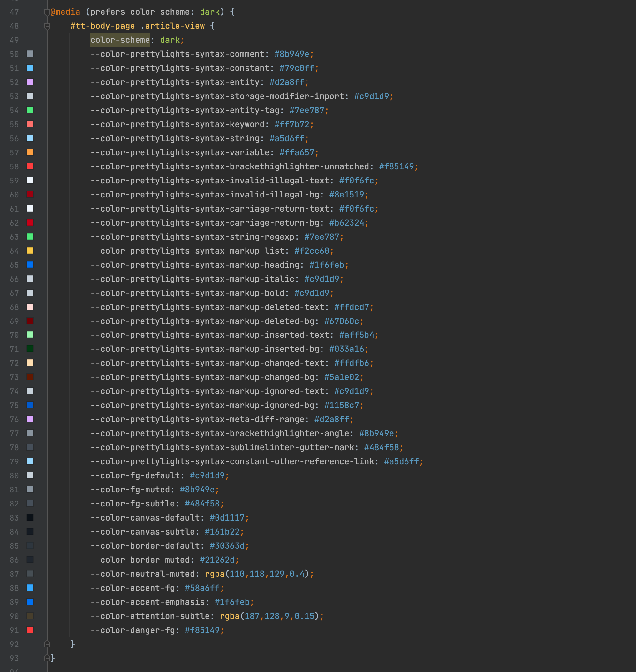Open the gutter color swatch for #8b949e comment

[30, 54]
